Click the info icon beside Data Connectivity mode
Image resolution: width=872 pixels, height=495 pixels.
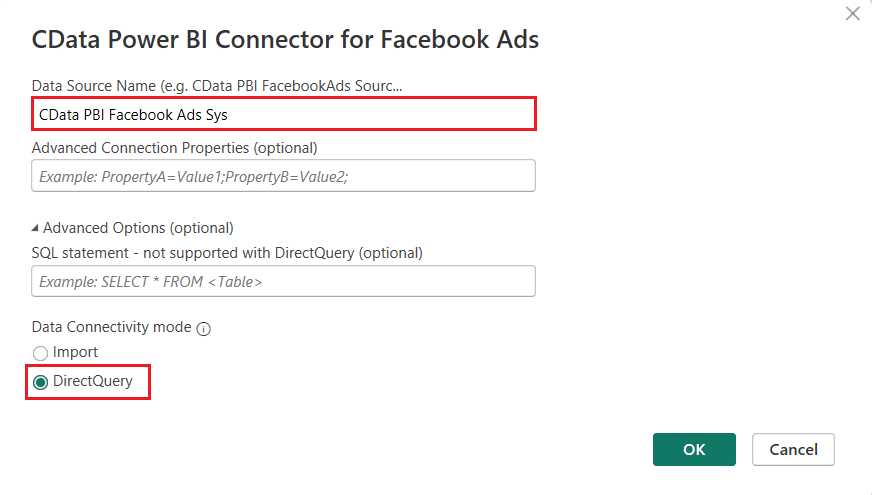point(204,328)
